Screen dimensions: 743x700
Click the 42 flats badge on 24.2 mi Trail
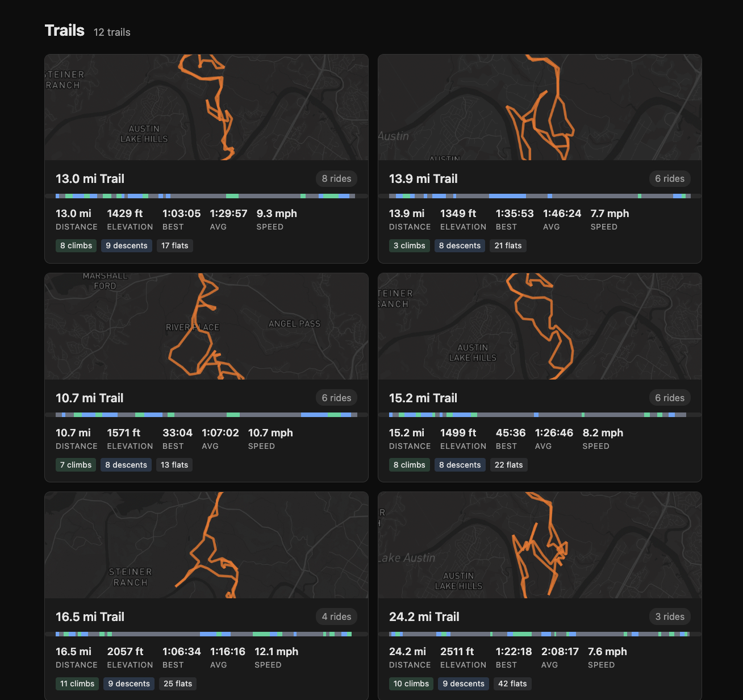(x=512, y=684)
